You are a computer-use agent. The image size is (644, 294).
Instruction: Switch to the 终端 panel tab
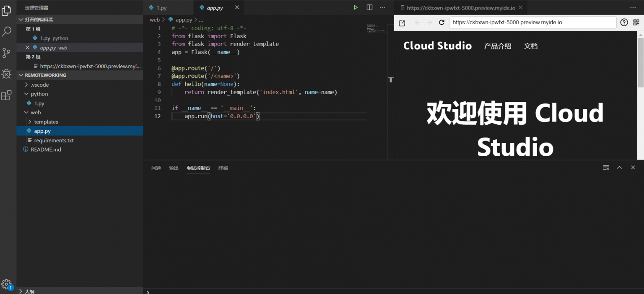(x=223, y=168)
